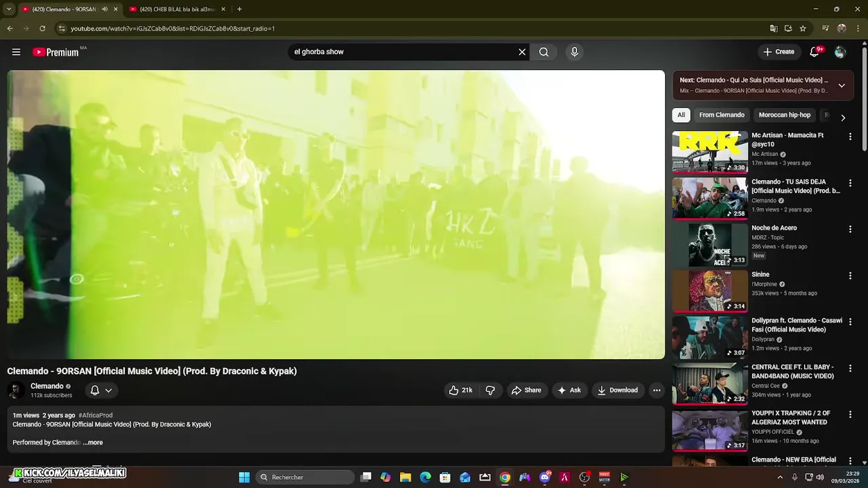This screenshot has height=488, width=868.
Task: Click the video player to pause
Action: click(336, 214)
